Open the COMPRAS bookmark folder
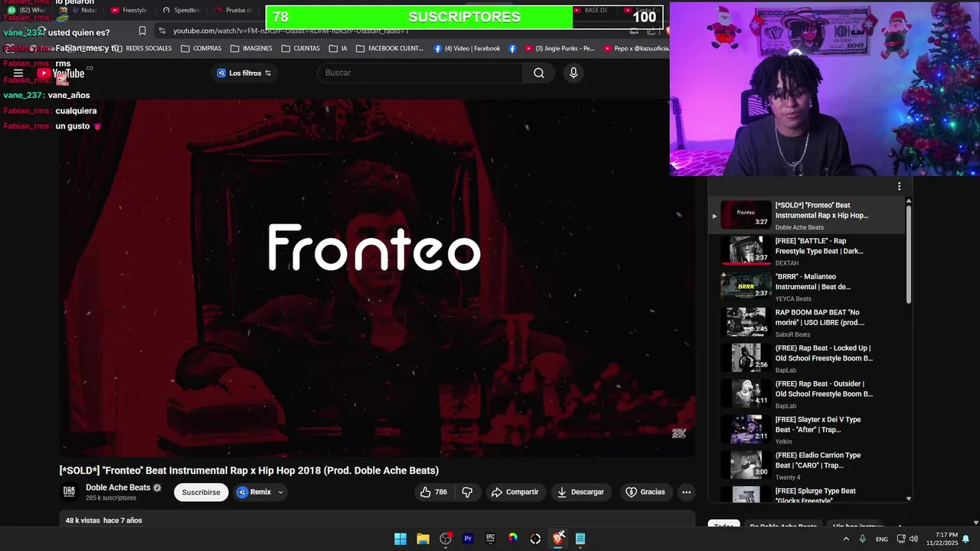Screen dimensions: 980x551 click(x=201, y=48)
